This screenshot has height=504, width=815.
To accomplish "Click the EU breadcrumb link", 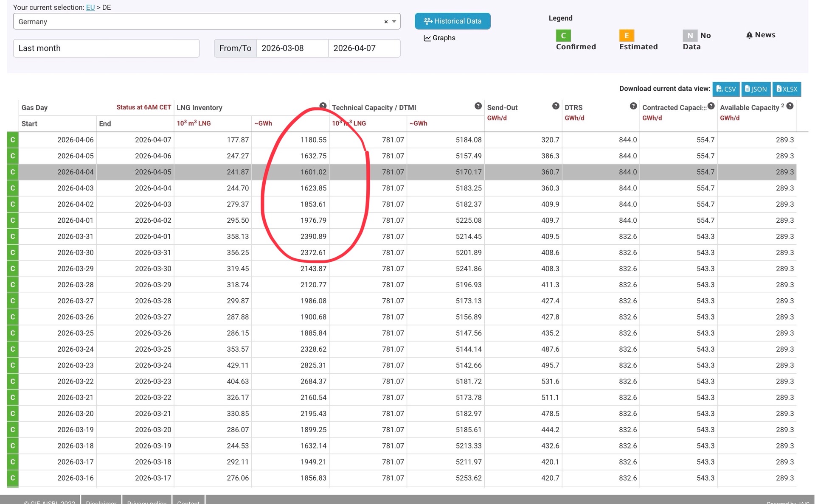I will 90,8.
